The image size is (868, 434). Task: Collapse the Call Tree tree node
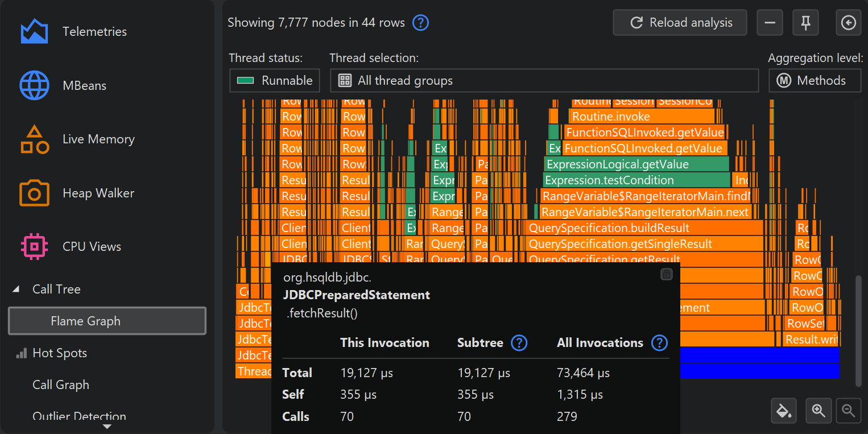15,290
